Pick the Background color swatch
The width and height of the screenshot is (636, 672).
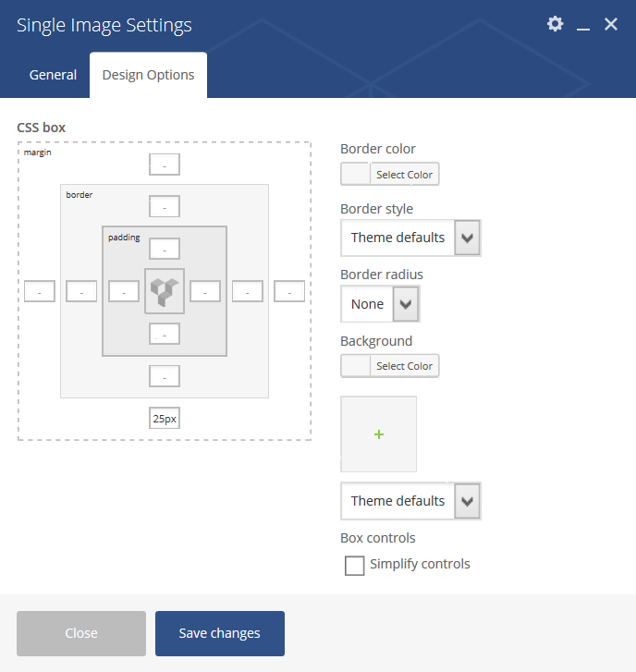click(355, 366)
